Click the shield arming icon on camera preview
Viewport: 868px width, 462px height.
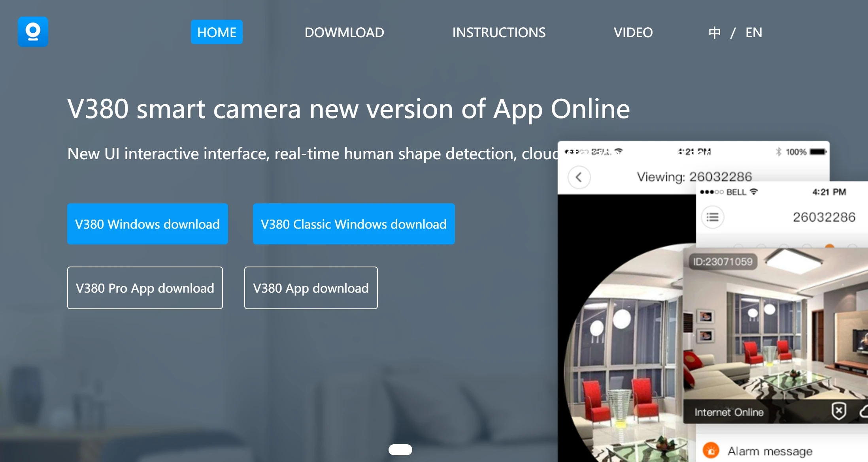coord(839,411)
